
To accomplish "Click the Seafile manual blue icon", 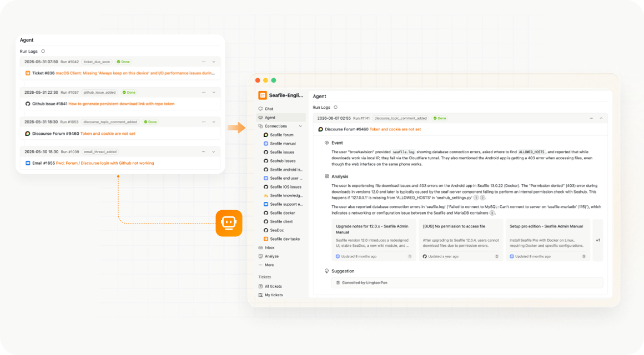I will 266,144.
